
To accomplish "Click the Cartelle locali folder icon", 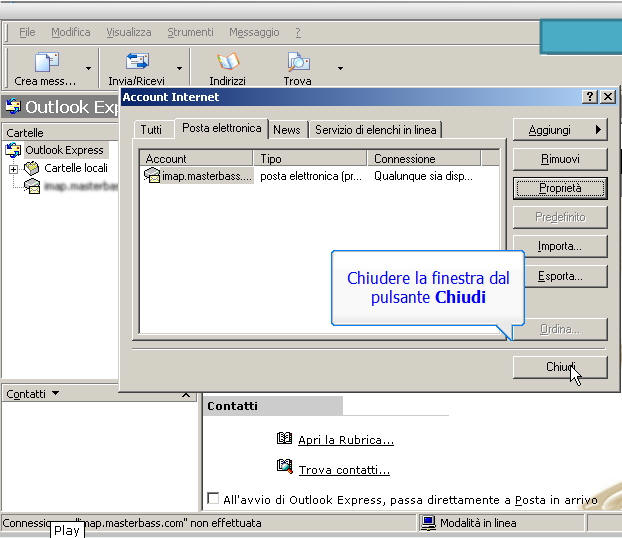I will click(x=31, y=168).
